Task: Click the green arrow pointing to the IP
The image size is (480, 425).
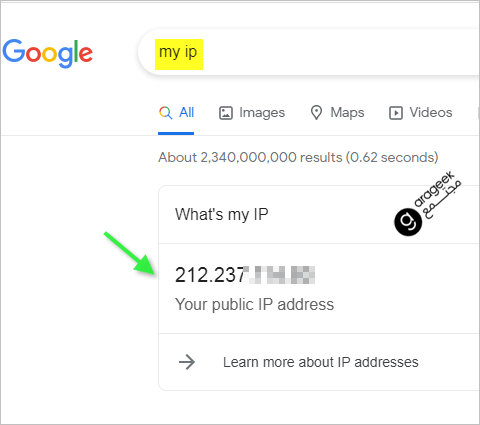Action: pos(129,253)
